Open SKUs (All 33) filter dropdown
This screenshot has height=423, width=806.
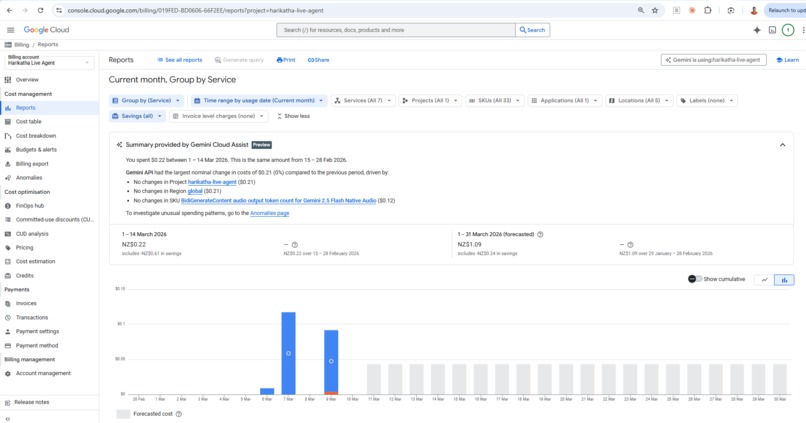494,101
